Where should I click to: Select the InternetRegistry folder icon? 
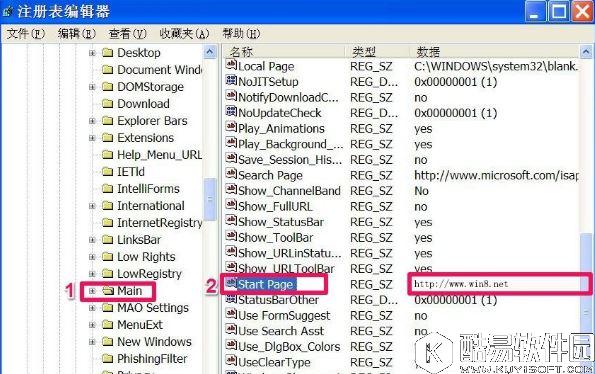point(108,223)
